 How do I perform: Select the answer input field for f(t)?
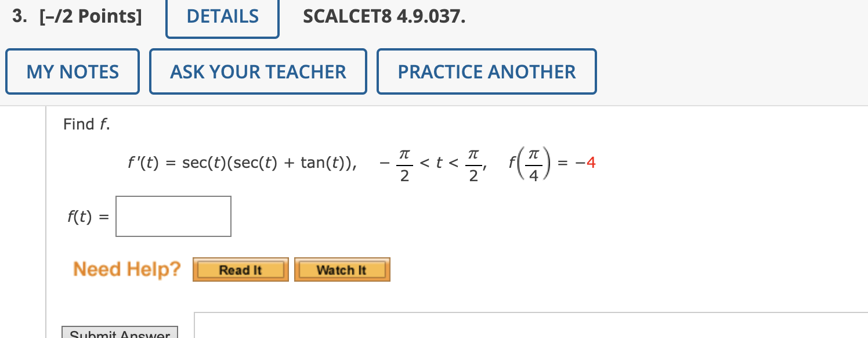(x=173, y=215)
